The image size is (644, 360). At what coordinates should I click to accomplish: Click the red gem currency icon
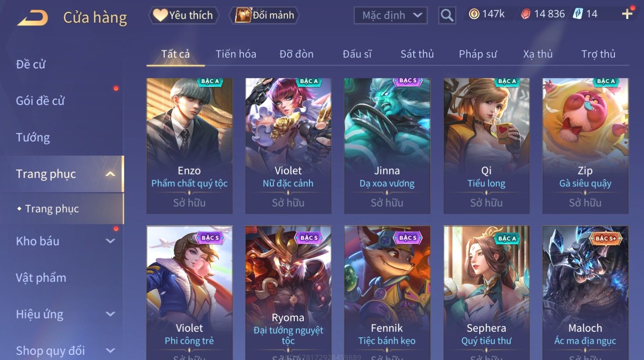tap(525, 14)
